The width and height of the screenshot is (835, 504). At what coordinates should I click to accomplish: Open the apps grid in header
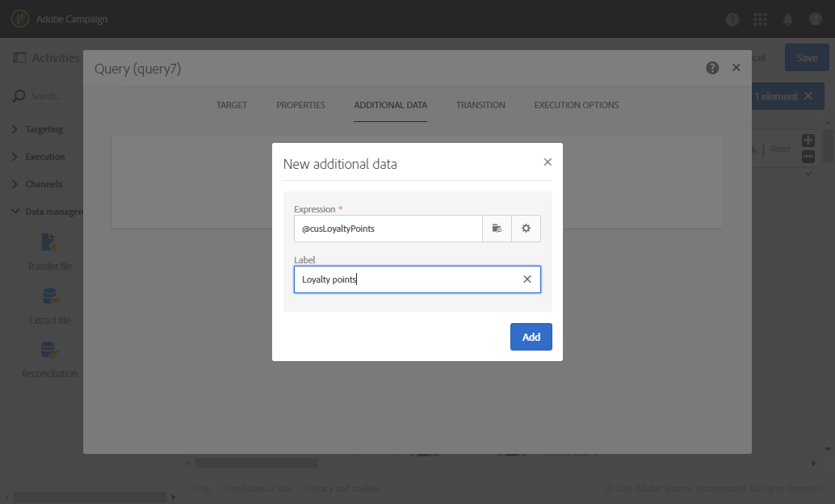pyautogui.click(x=760, y=19)
